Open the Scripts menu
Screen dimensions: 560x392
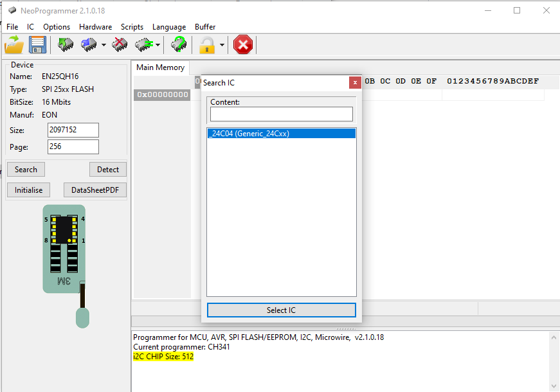click(132, 27)
